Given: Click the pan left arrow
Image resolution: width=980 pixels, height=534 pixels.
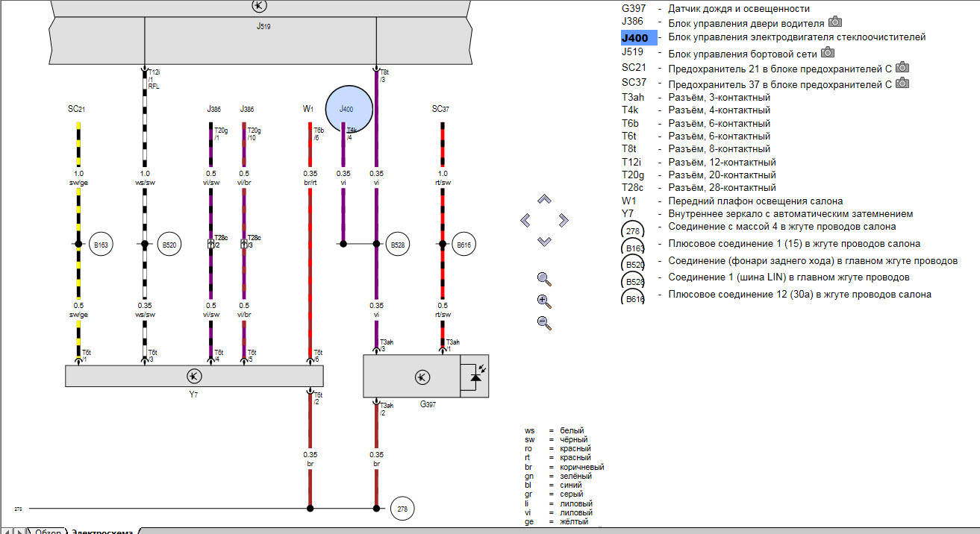Looking at the screenshot, I should 525,220.
